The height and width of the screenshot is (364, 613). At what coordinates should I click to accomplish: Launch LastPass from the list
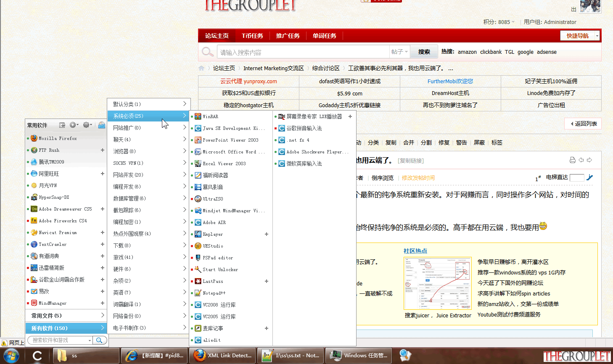point(209,281)
